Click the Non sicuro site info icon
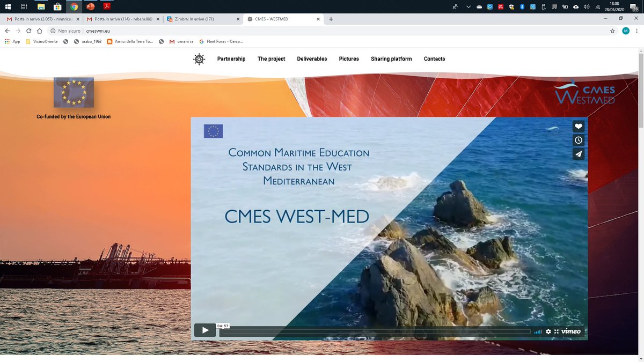This screenshot has width=644, height=362. click(x=53, y=31)
